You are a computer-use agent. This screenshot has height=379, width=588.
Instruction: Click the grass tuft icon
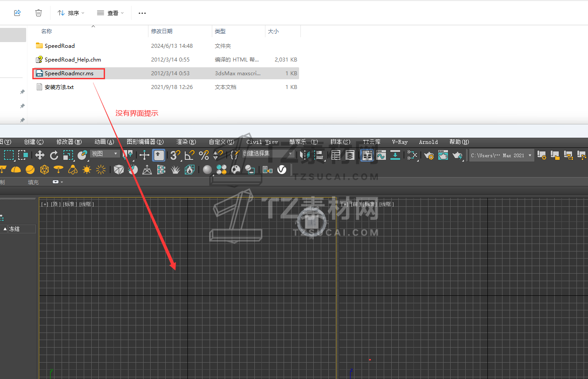click(175, 170)
